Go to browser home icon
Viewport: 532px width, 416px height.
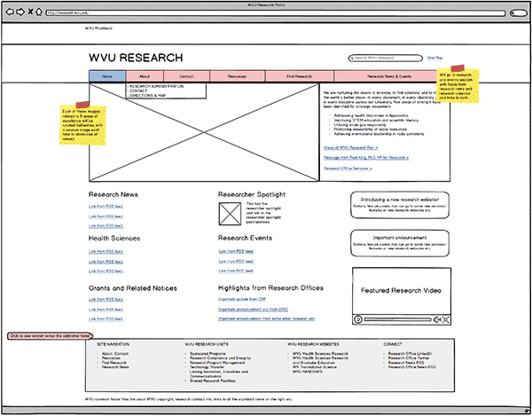click(x=41, y=13)
